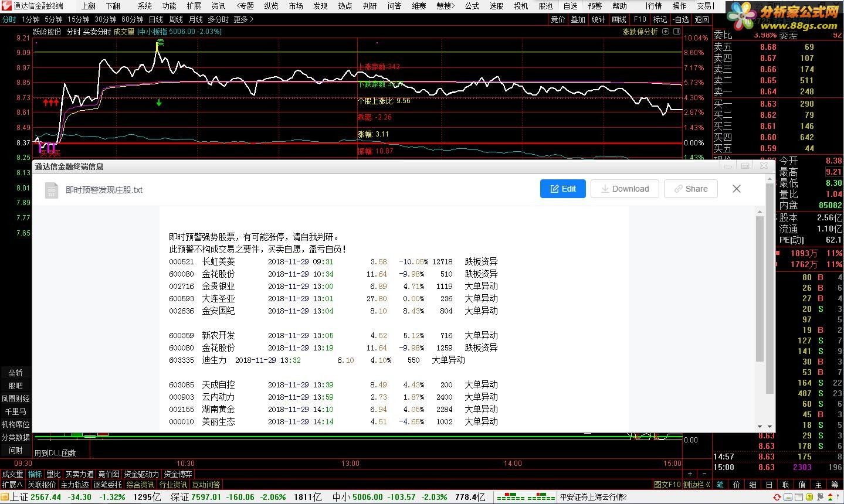Click the plus icon beside 涨跌停分析
This screenshot has width=844, height=504.
point(666,32)
